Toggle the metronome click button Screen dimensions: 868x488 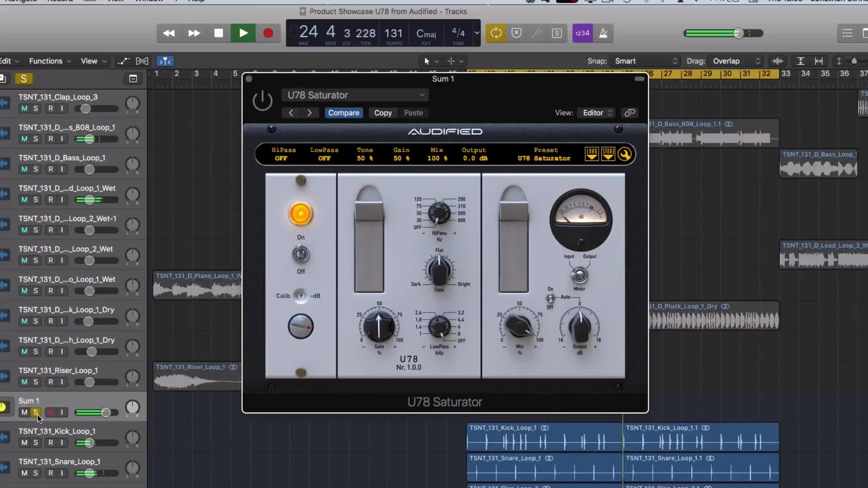pyautogui.click(x=603, y=33)
